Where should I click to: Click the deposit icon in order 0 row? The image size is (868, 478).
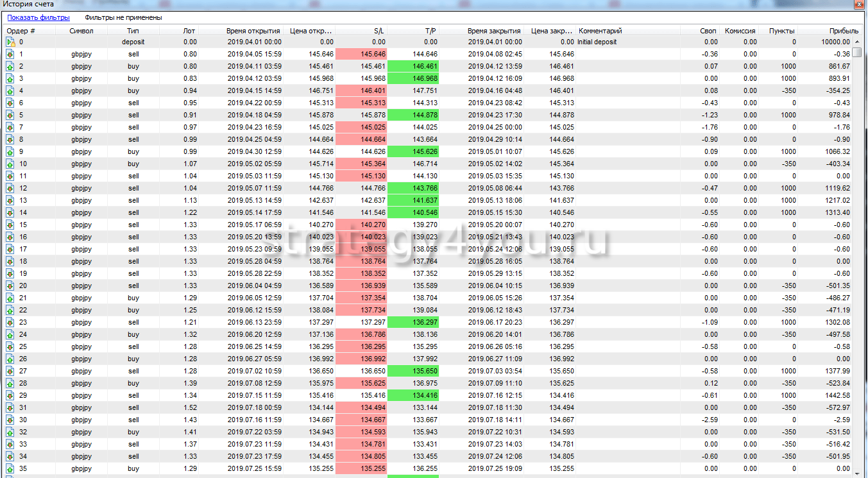coord(10,42)
